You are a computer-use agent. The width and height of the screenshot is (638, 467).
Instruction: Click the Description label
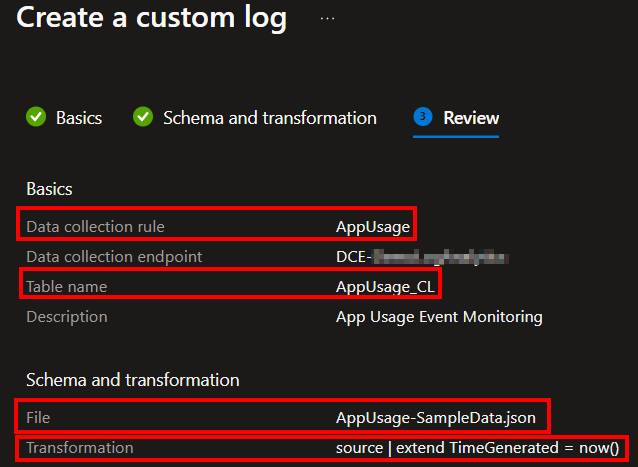(66, 317)
